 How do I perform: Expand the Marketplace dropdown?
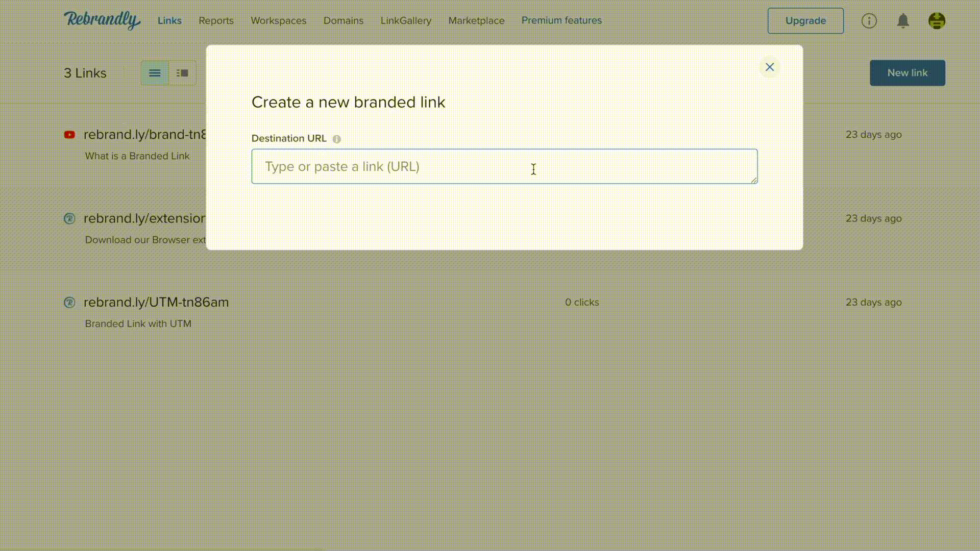click(477, 20)
